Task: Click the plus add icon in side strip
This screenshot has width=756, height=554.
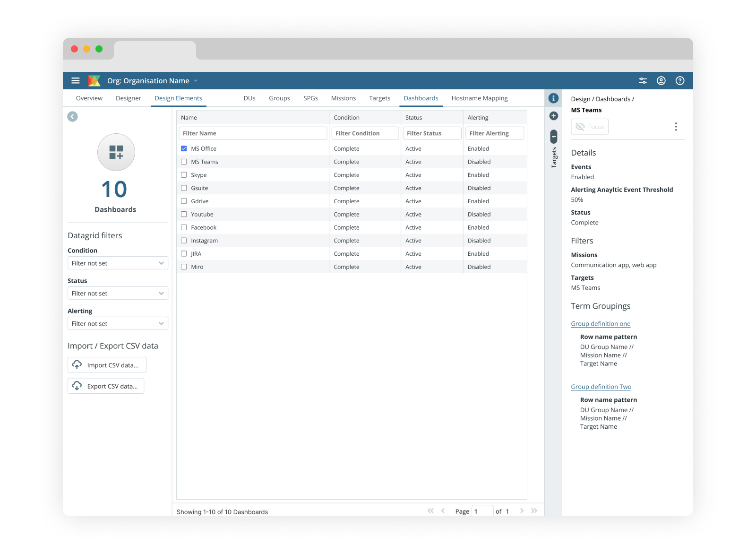Action: click(x=553, y=116)
